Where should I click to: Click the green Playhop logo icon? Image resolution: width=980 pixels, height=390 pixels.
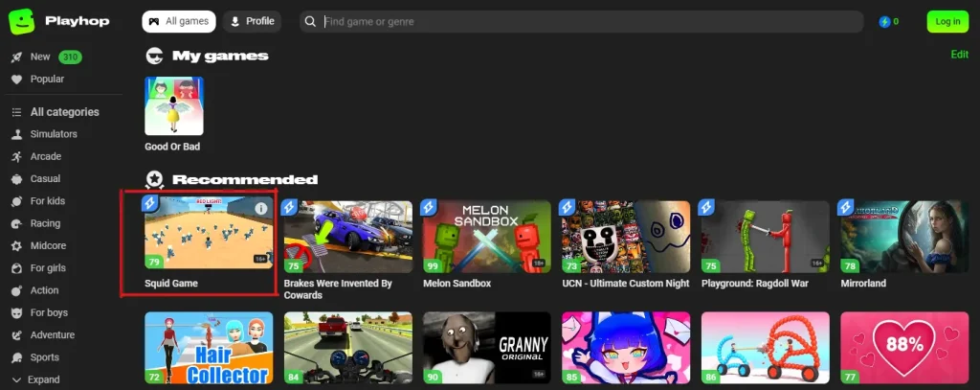(x=21, y=21)
